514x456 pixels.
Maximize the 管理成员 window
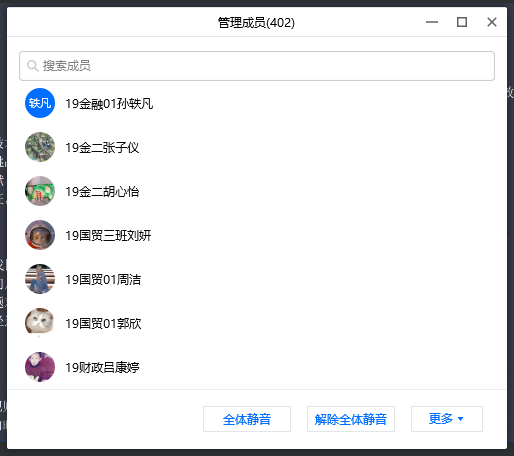point(462,22)
